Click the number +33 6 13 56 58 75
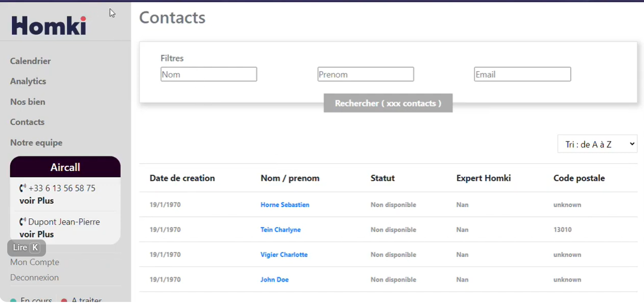The width and height of the screenshot is (644, 303). point(62,188)
